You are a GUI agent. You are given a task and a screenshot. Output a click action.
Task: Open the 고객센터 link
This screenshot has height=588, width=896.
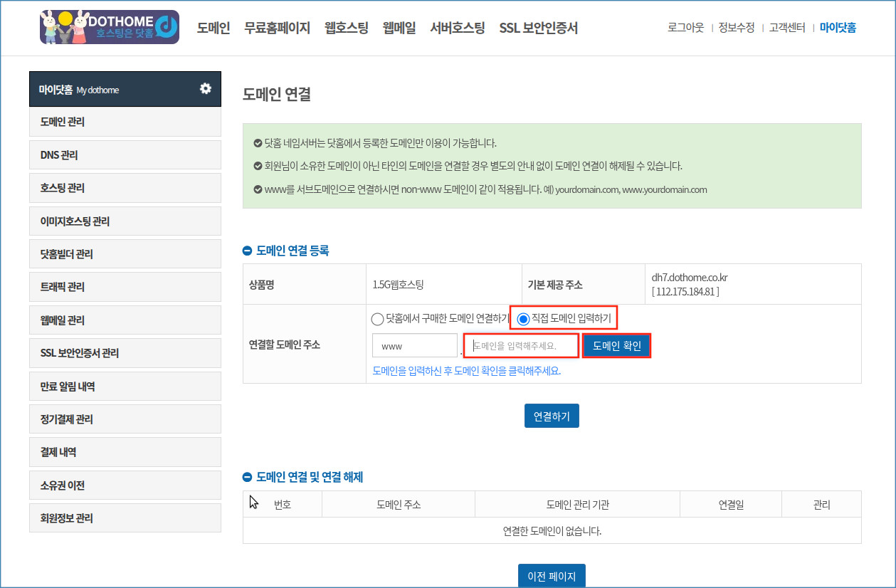coord(786,28)
